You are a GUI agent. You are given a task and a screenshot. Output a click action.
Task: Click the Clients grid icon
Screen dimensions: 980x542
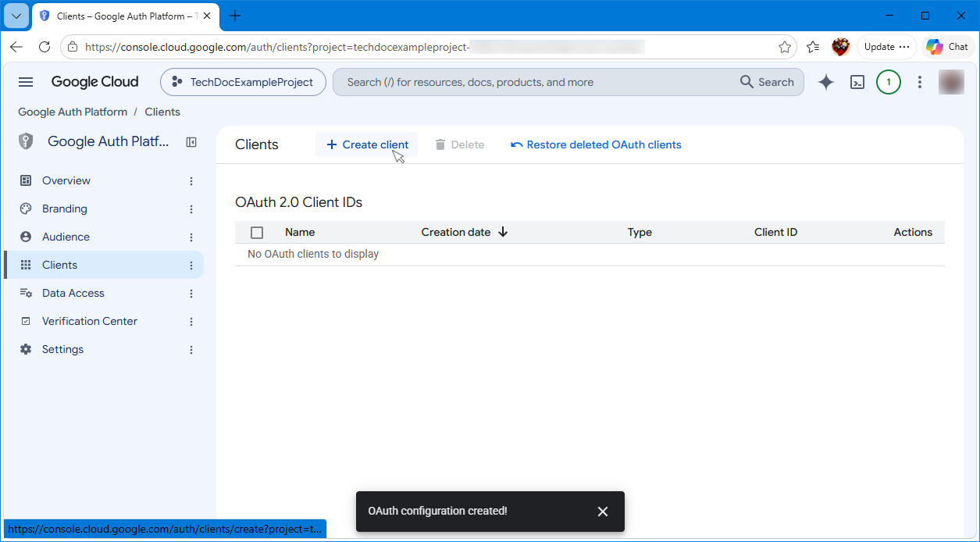coord(26,265)
